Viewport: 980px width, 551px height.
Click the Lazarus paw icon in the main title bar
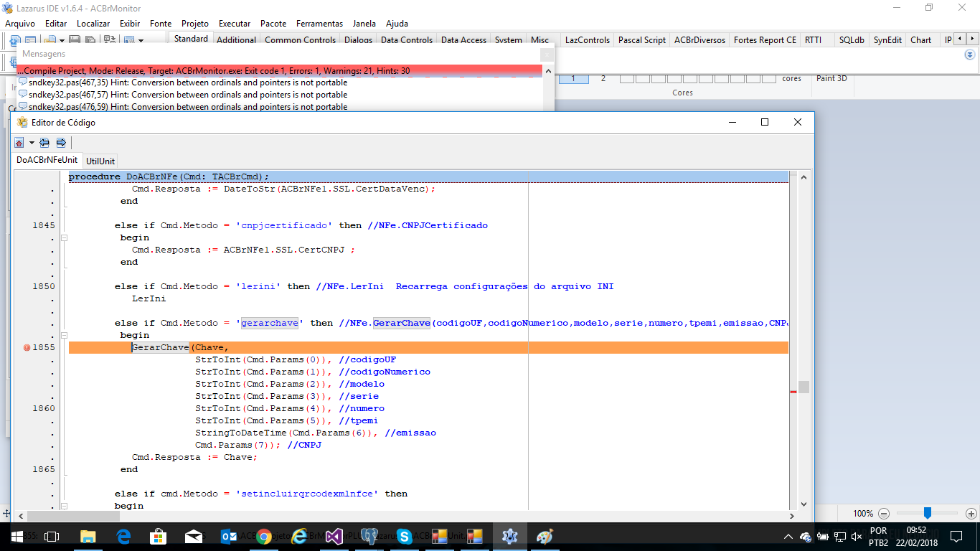pyautogui.click(x=9, y=7)
